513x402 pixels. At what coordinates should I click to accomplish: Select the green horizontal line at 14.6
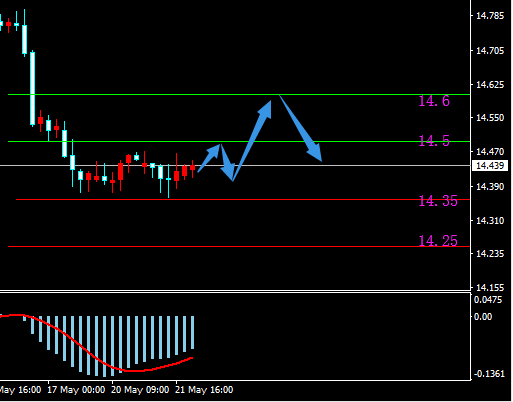tap(239, 95)
